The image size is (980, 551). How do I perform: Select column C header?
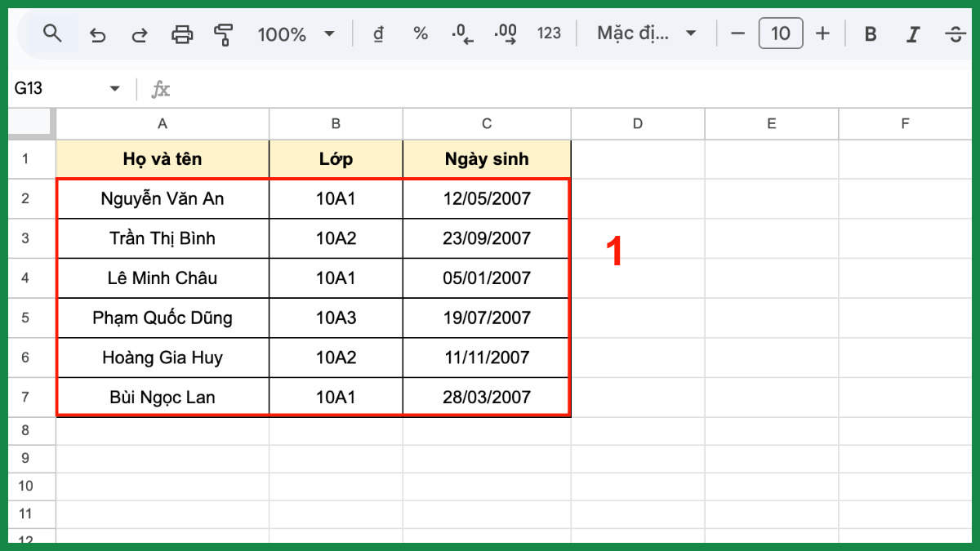pos(487,124)
